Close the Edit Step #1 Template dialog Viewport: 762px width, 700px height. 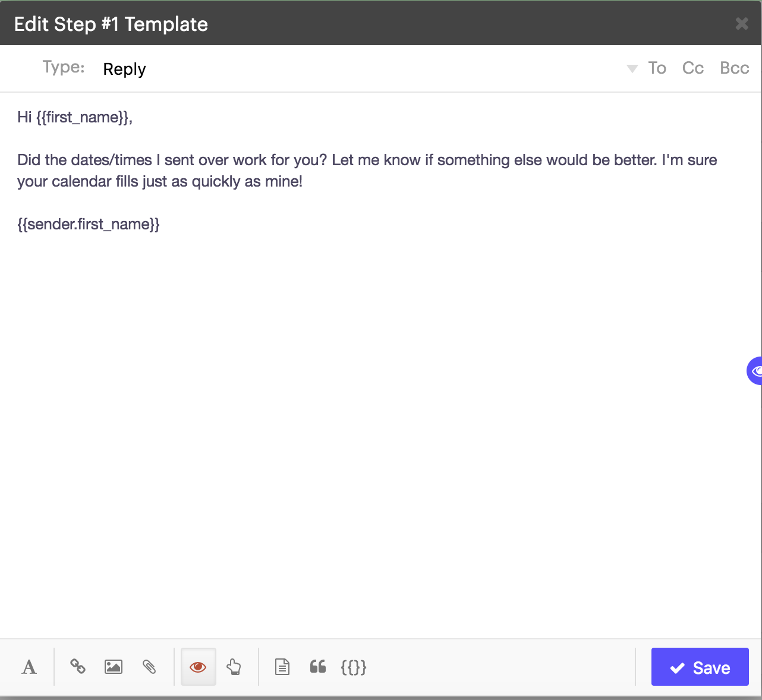coord(742,24)
